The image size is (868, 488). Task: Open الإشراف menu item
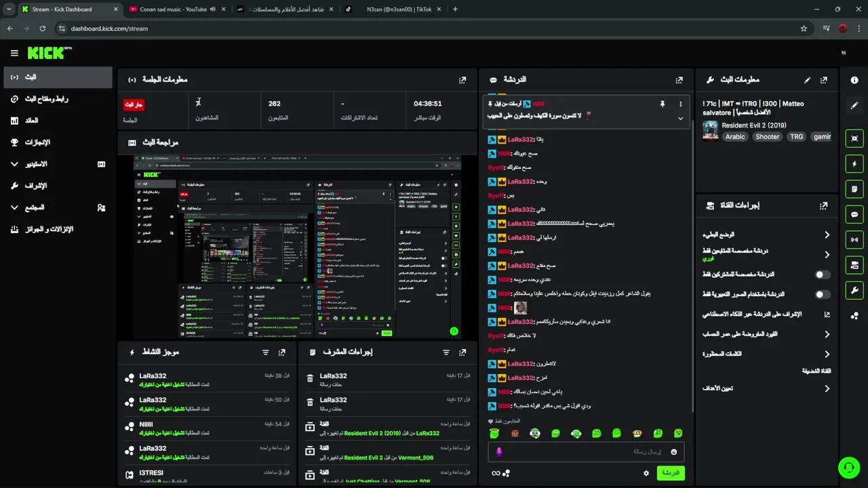[58, 186]
